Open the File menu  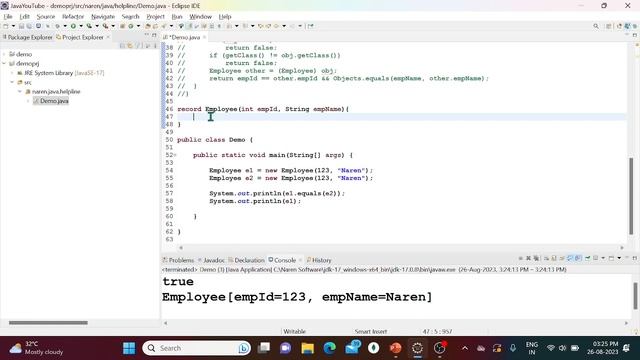(x=8, y=16)
